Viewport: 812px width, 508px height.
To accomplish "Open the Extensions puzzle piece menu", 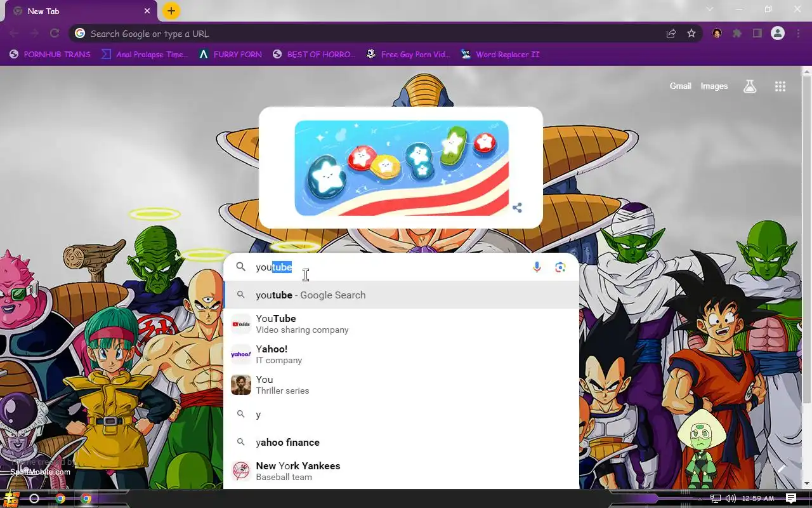I will [x=737, y=34].
